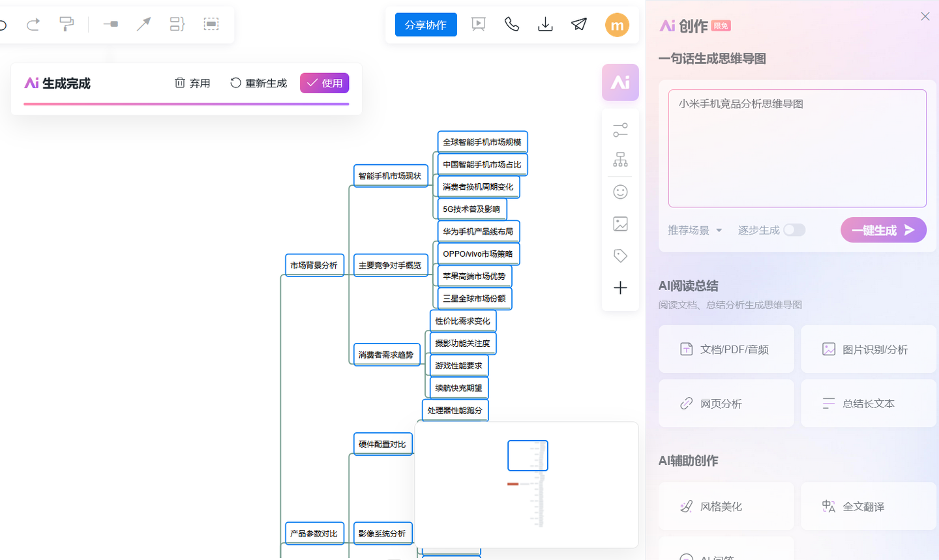Select the 图片识别/分析 option
Screen dimensions: 939x560
tap(869, 349)
